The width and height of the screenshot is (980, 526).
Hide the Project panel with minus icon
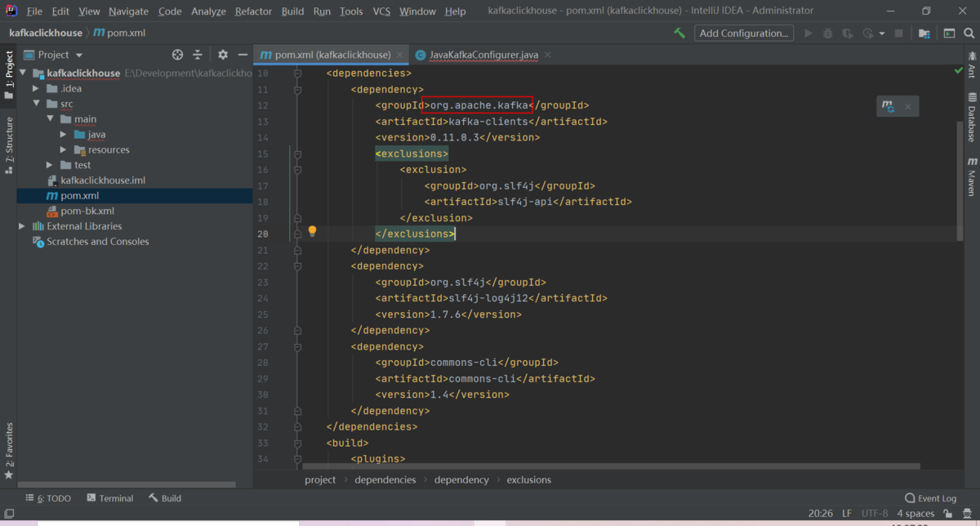(242, 55)
